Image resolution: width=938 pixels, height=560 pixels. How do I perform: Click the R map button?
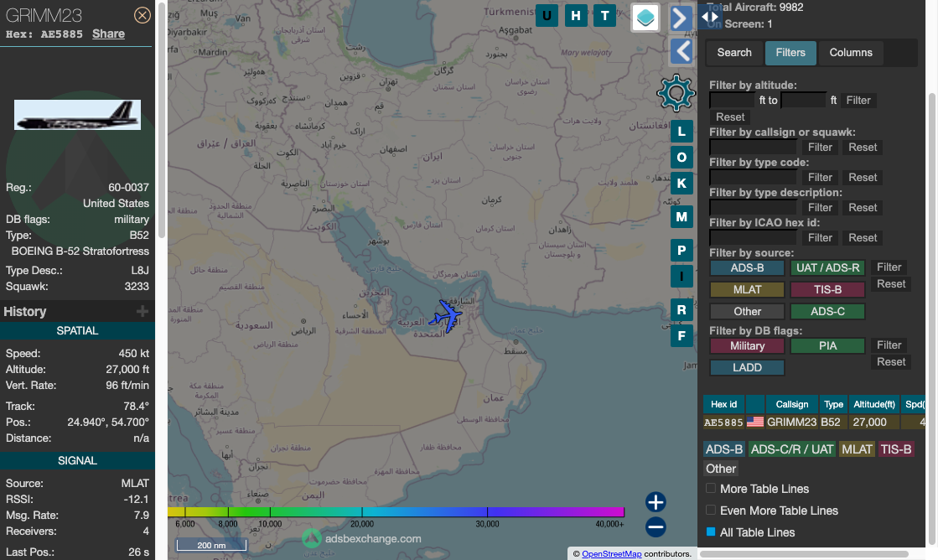pos(681,310)
